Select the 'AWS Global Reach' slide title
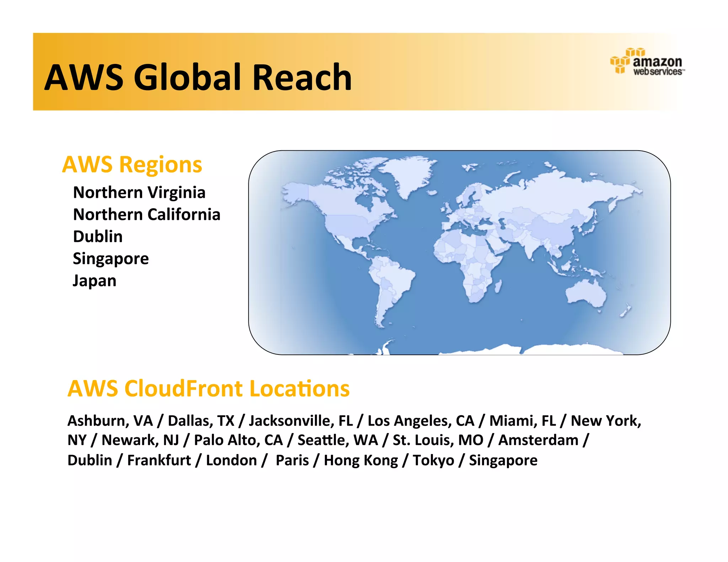Screen dimensions: 728x562 (198, 77)
